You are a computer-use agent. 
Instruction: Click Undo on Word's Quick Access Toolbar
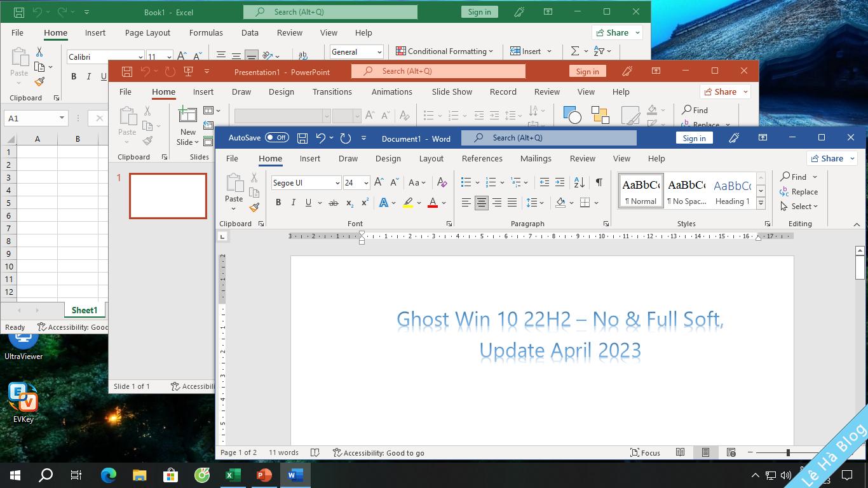point(320,137)
